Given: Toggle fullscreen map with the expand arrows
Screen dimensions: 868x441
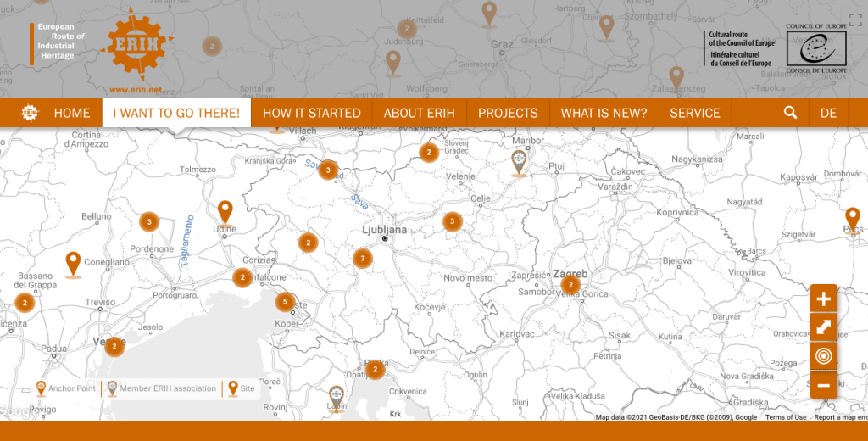Looking at the screenshot, I should [823, 327].
